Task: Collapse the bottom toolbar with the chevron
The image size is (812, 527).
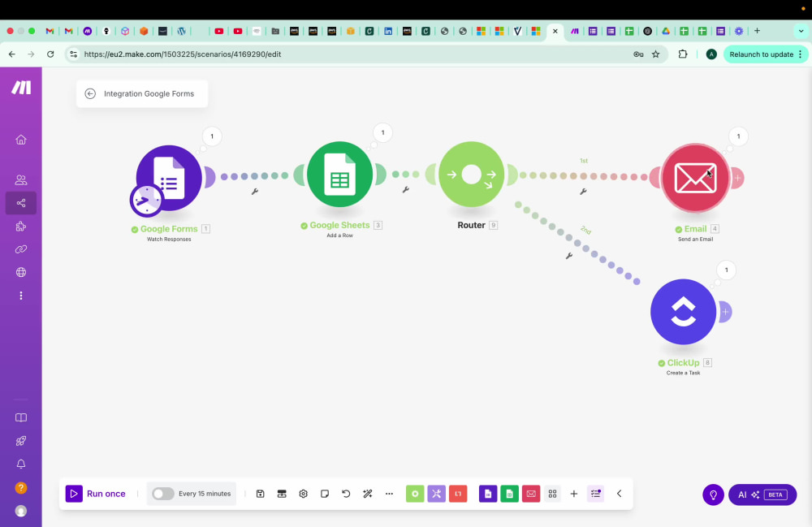Action: (620, 494)
